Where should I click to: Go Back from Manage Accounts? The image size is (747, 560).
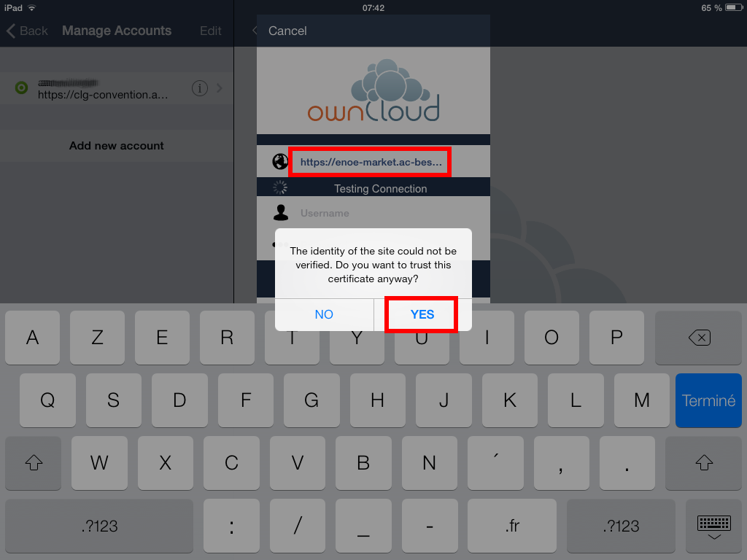27,31
